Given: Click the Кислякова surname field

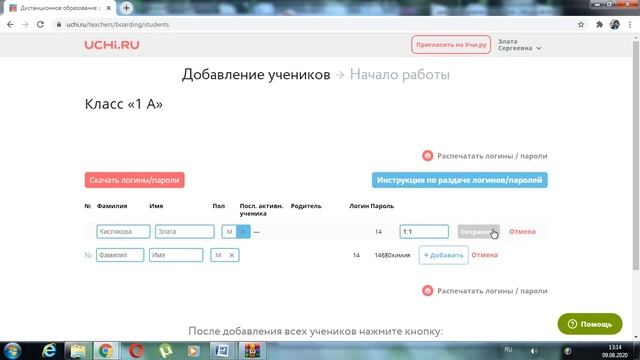Looking at the screenshot, I should click(x=123, y=232).
